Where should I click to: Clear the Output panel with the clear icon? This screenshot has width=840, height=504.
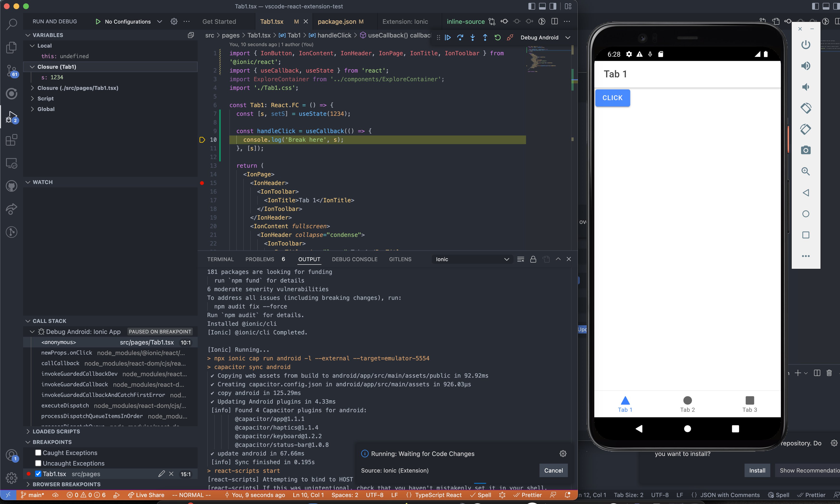pyautogui.click(x=520, y=259)
